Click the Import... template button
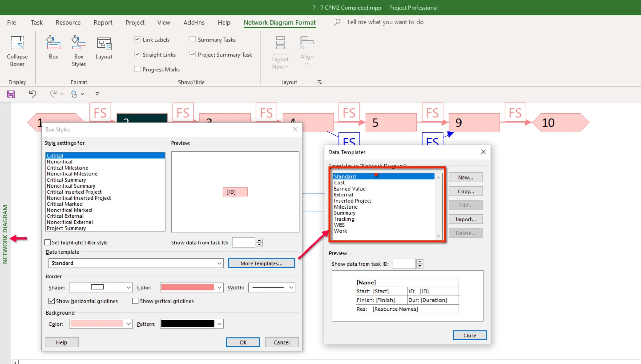The height and width of the screenshot is (364, 641). click(x=466, y=219)
